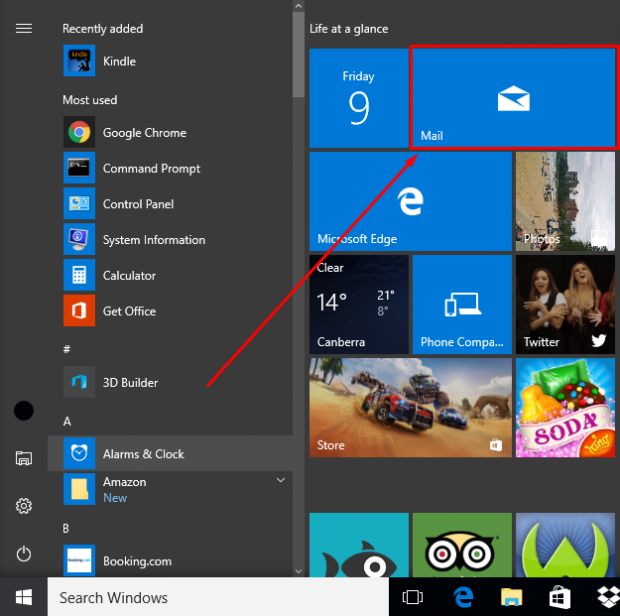Screen dimensions: 620x616
Task: Click the Search Windows box
Action: (x=218, y=597)
